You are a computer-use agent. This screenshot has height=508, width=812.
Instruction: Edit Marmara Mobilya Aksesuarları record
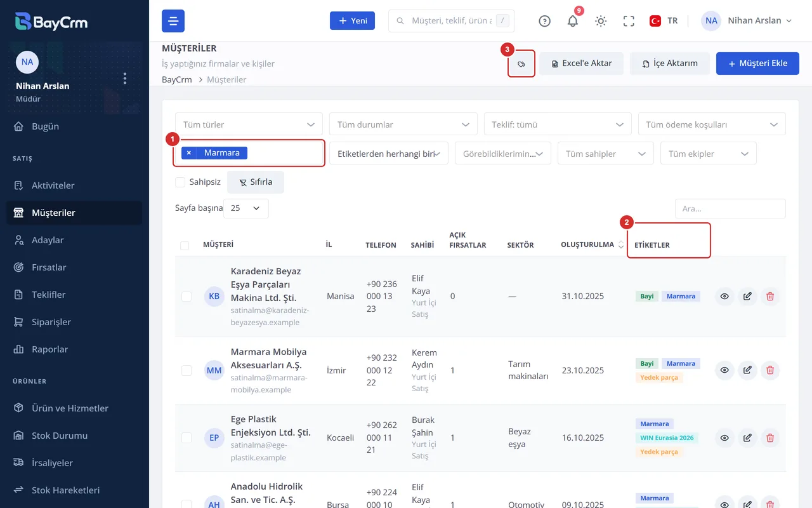pyautogui.click(x=747, y=370)
